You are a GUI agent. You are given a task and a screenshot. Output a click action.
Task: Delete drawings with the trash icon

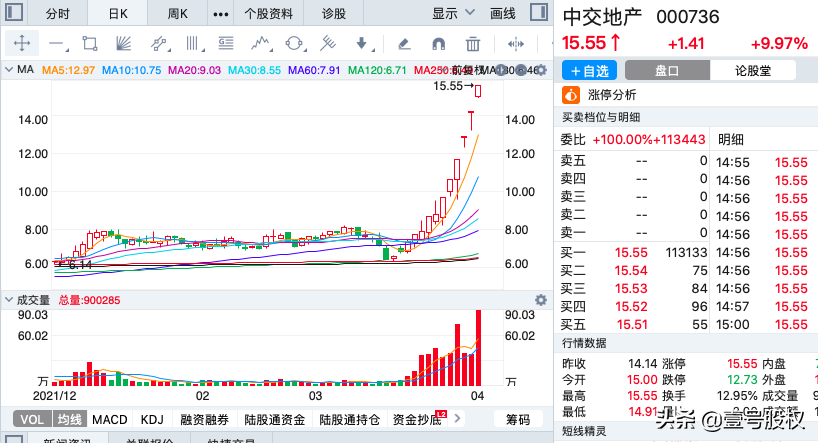(x=473, y=44)
